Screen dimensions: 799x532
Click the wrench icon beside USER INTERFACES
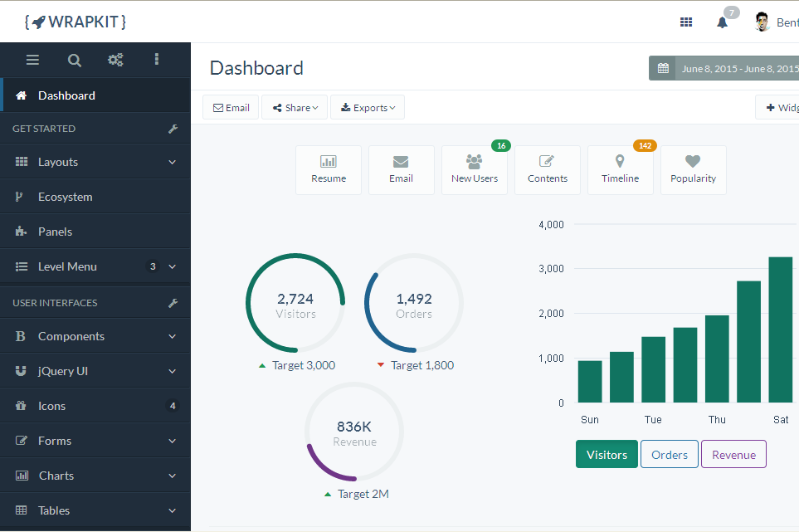tap(173, 303)
